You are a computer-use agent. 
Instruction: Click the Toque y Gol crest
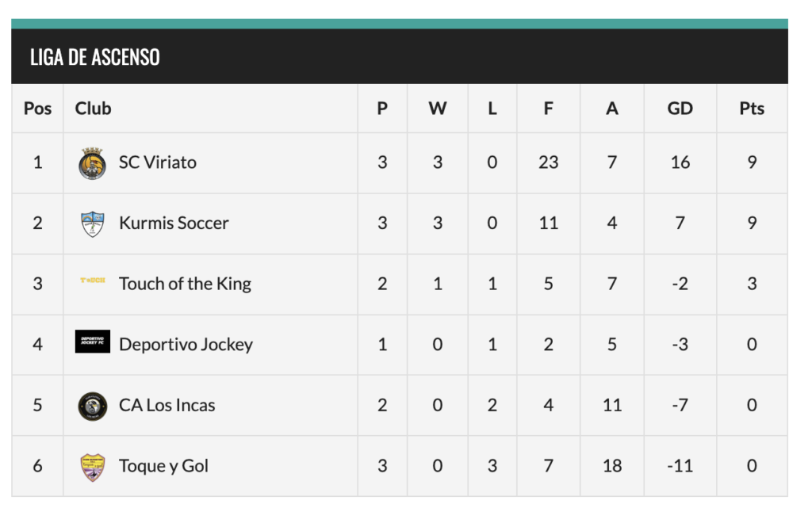tap(93, 467)
